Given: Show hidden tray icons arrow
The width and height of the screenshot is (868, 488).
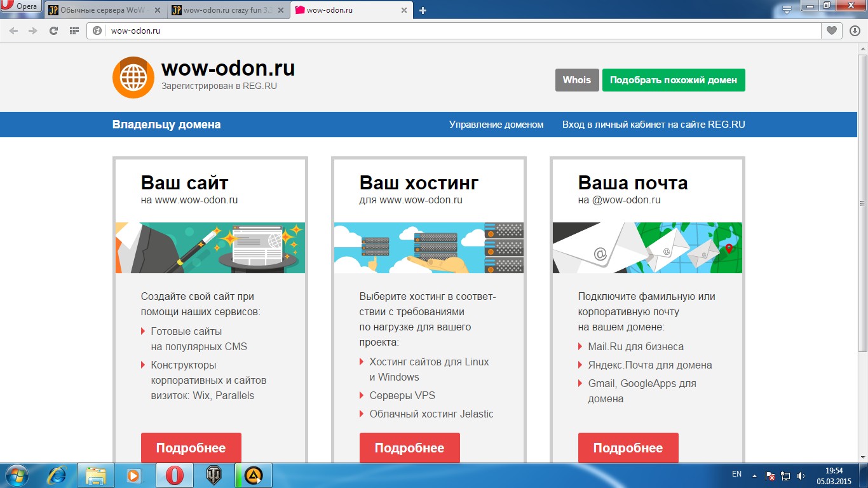Looking at the screenshot, I should 754,475.
